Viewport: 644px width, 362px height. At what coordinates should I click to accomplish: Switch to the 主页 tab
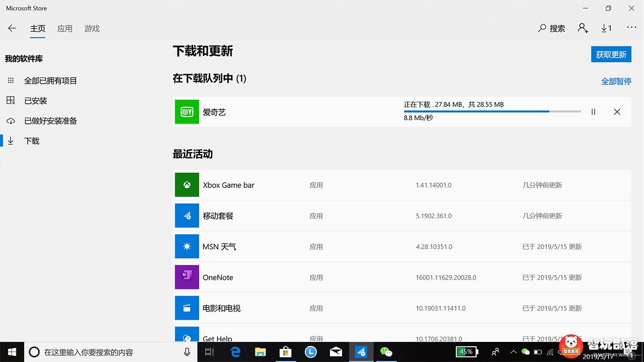38,29
